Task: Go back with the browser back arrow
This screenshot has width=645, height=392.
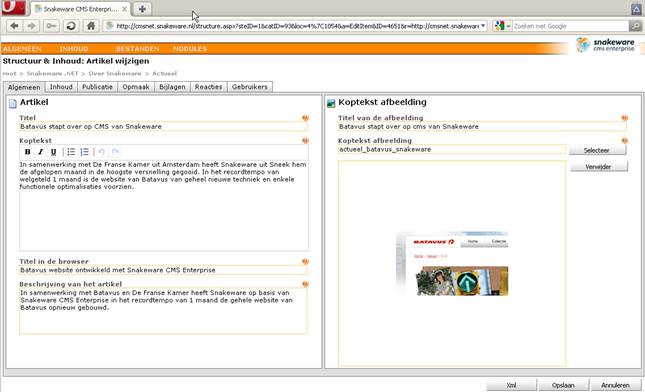Action: (14, 26)
